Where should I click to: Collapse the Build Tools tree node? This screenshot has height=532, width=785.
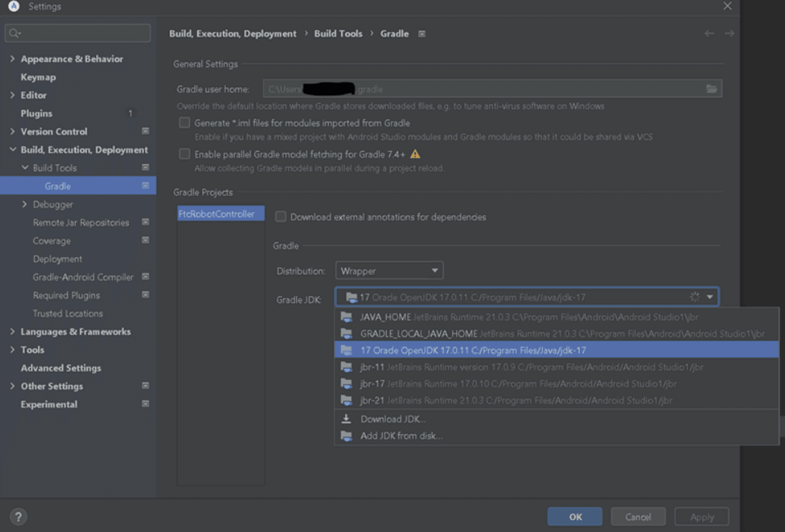coord(25,168)
